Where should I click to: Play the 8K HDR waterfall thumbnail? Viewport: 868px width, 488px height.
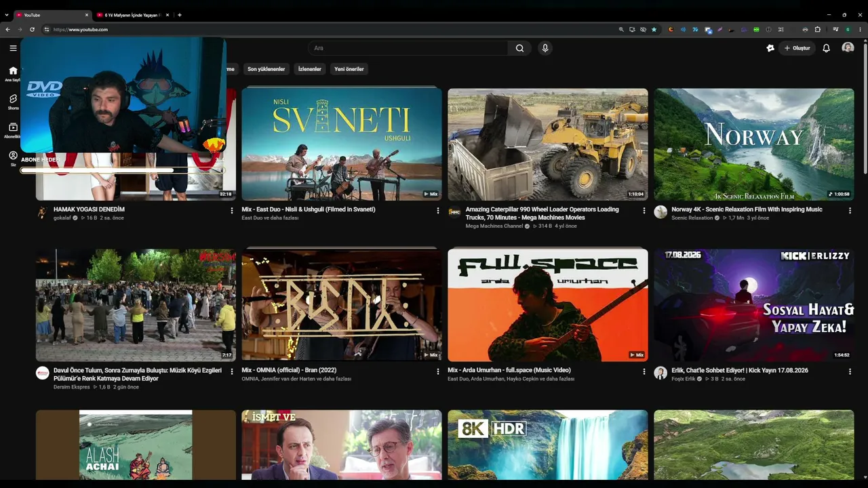click(x=548, y=445)
